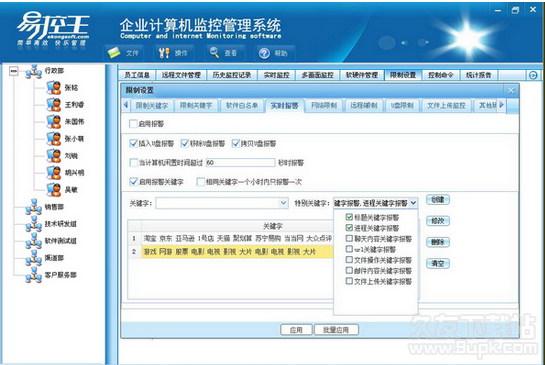
Task: Click the 查看 magnifier icon
Action: click(214, 52)
